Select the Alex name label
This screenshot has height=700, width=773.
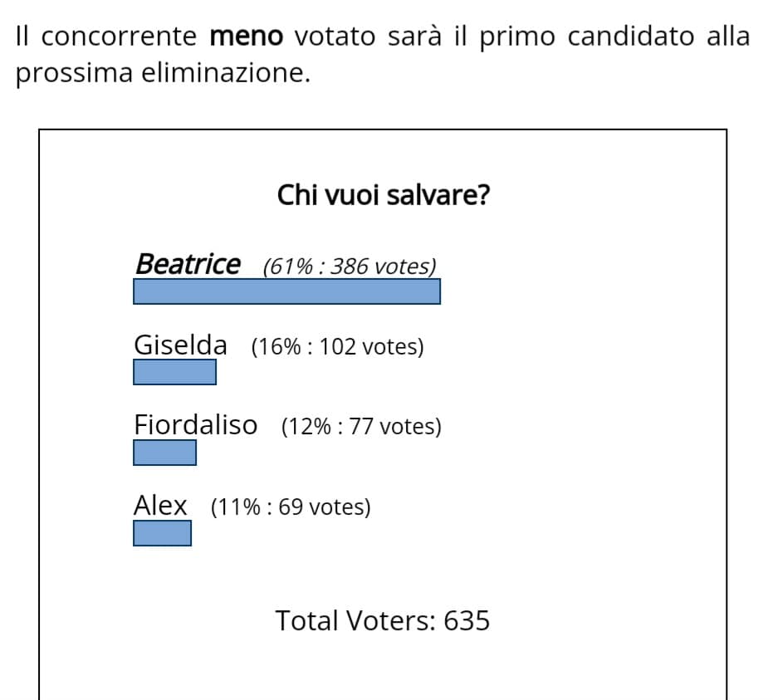coord(160,506)
